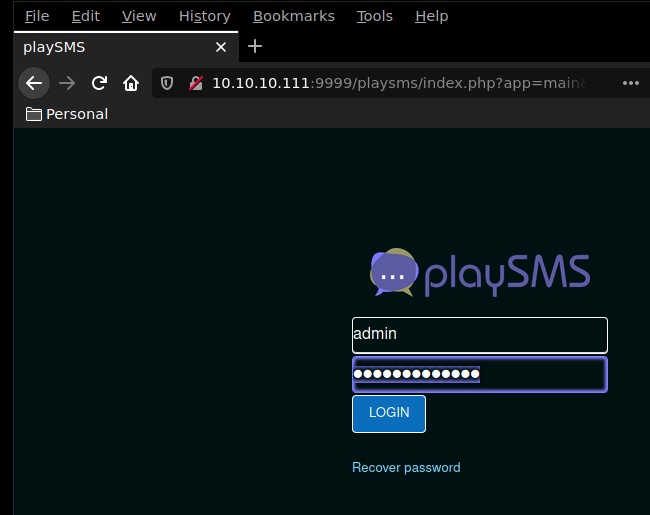Viewport: 650px width, 515px height.
Task: Open the Tools menu
Action: tap(375, 16)
